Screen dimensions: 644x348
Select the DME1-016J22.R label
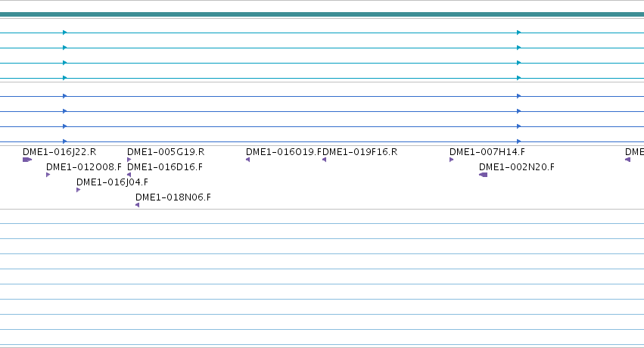click(x=60, y=152)
